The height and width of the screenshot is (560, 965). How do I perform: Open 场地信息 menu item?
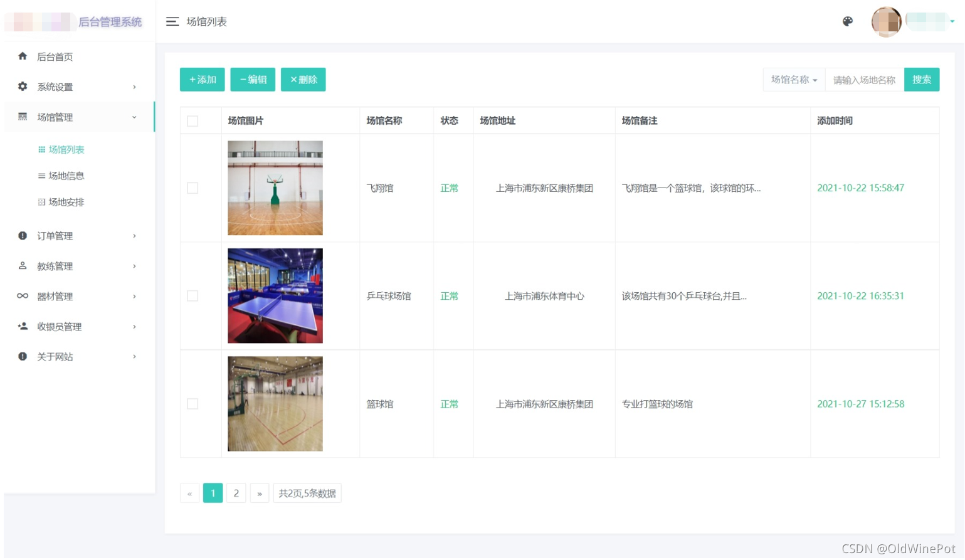66,176
